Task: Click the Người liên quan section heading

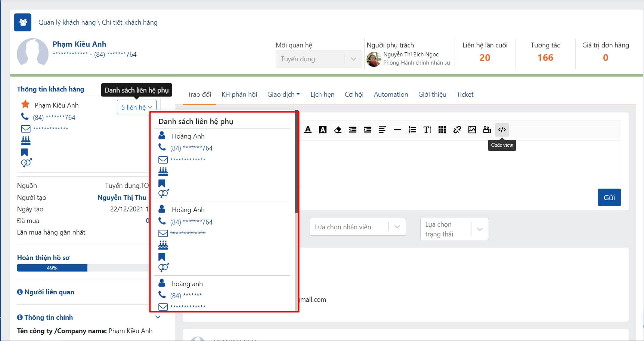Action: tap(49, 292)
